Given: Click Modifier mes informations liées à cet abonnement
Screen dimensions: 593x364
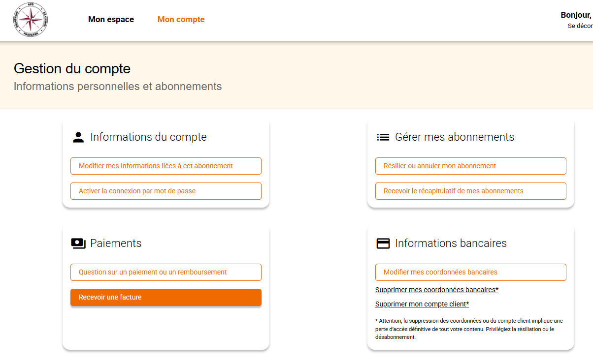Looking at the screenshot, I should (165, 166).
